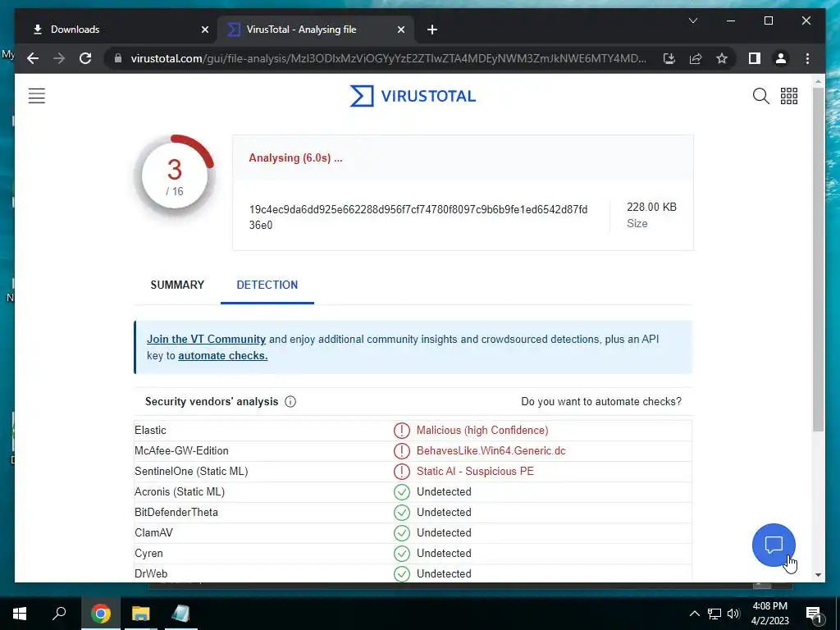Click the ClamAV vendor name
Image resolution: width=840 pixels, height=630 pixels.
click(153, 533)
